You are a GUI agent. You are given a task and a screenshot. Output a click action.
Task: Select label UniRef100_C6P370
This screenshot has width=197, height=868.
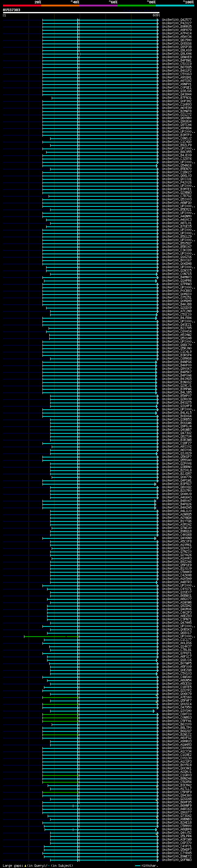tap(177, 843)
